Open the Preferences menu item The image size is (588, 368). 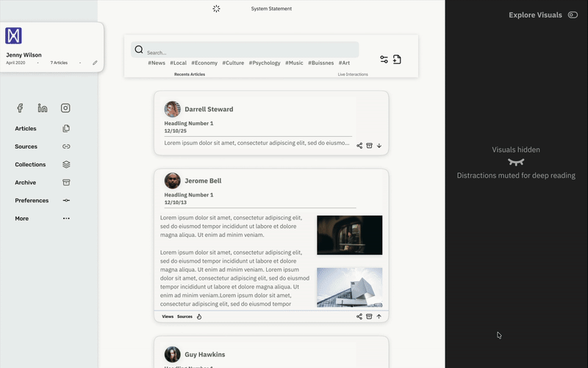[32, 200]
